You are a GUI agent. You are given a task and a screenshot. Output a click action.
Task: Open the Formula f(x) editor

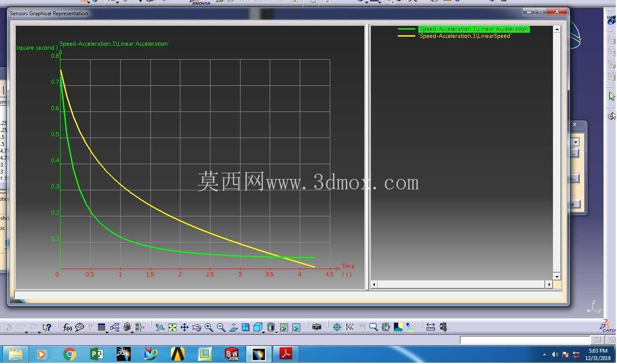67,327
